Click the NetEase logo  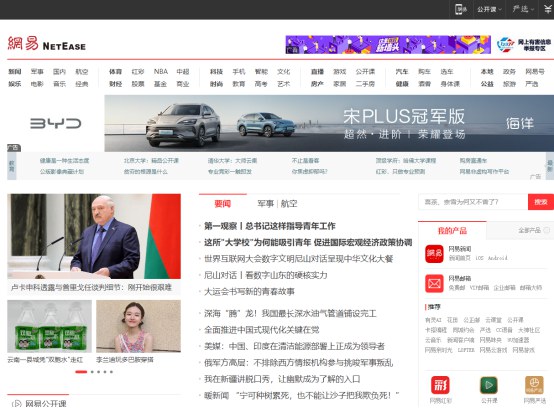coord(47,44)
